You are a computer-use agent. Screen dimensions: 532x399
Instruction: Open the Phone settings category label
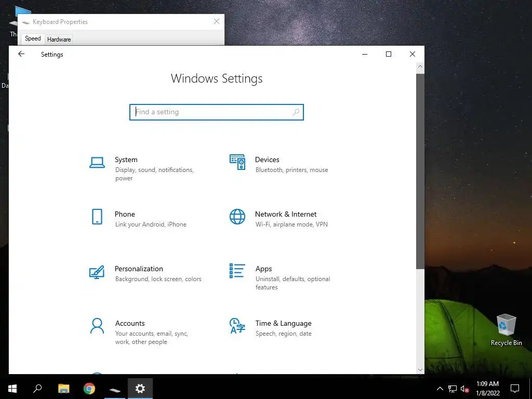tap(125, 214)
